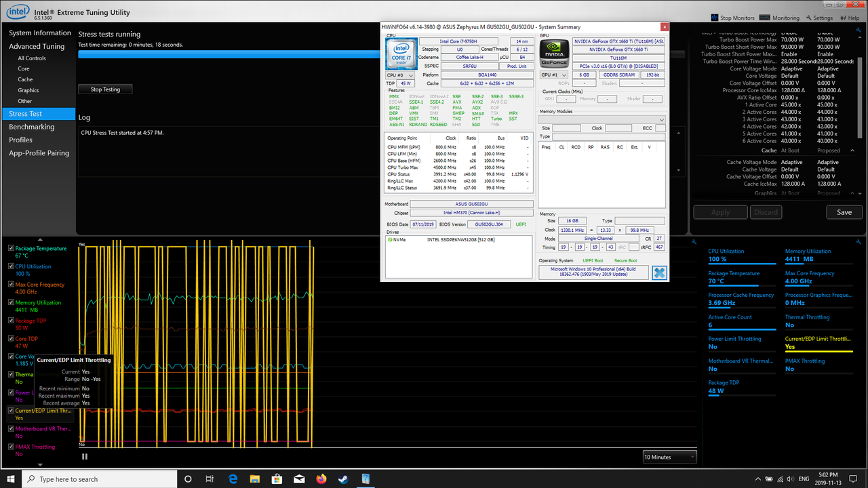Image resolution: width=868 pixels, height=488 pixels.
Task: Open the Mail app from the taskbar
Action: tap(298, 479)
